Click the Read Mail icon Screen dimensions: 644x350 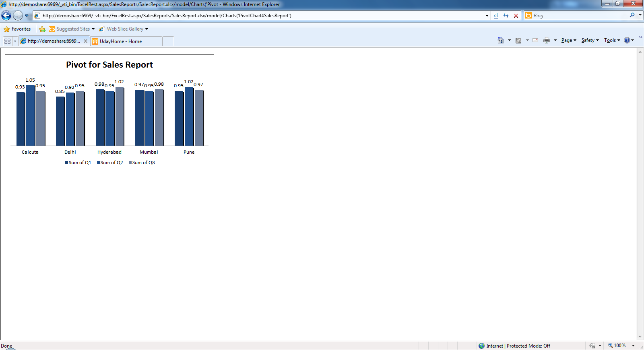coord(535,40)
